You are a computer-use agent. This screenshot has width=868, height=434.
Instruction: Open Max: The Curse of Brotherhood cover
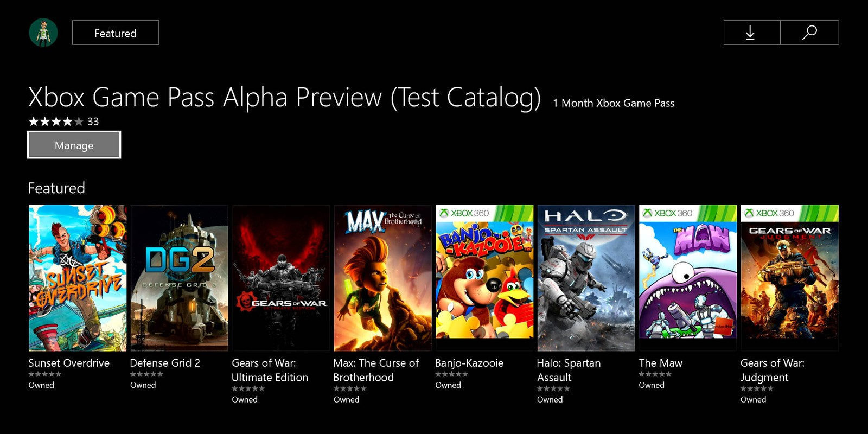[382, 278]
